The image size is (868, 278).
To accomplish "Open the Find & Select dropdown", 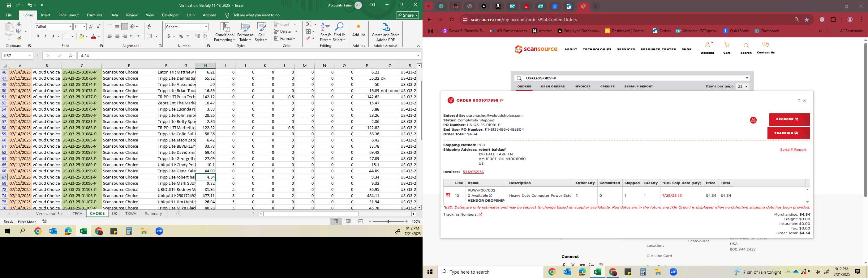I will tap(339, 32).
